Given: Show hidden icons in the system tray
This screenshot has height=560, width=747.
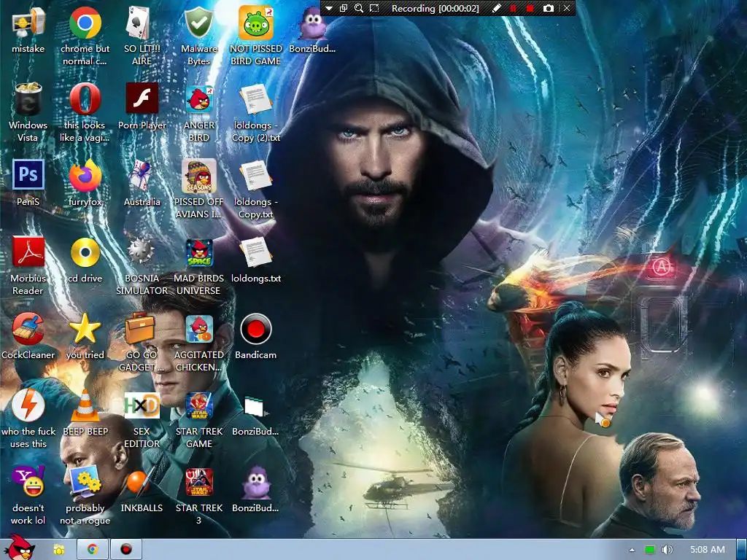Looking at the screenshot, I should [x=632, y=550].
